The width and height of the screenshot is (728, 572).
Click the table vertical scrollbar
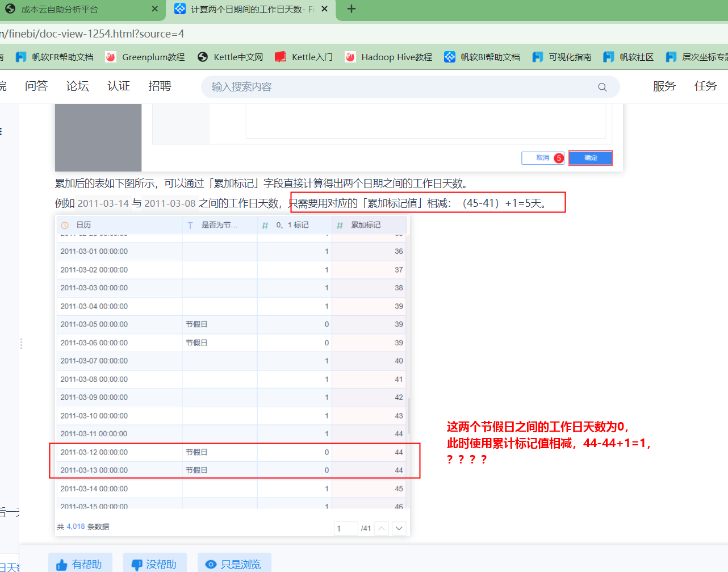408,415
